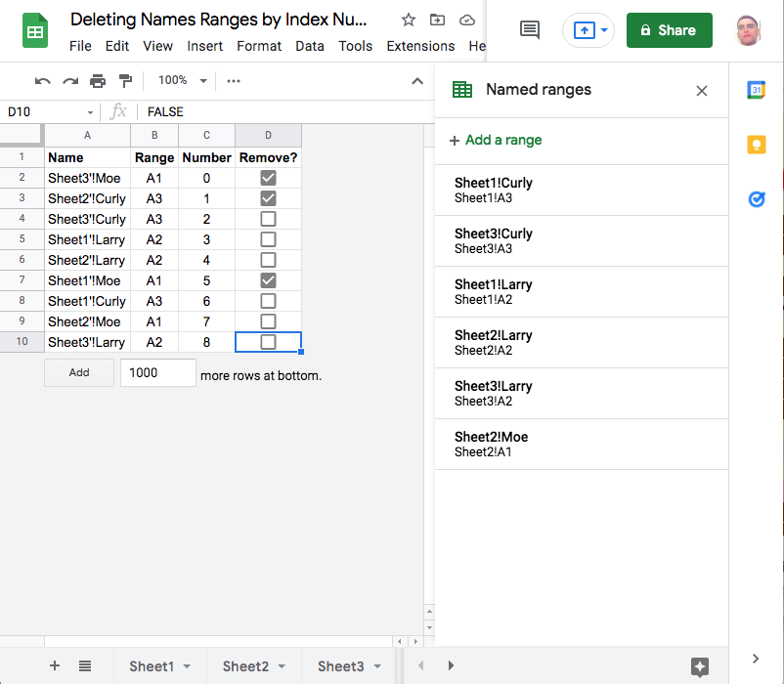This screenshot has width=784, height=684.
Task: Check Remove box for Sheet3'!Larry
Action: click(x=268, y=342)
